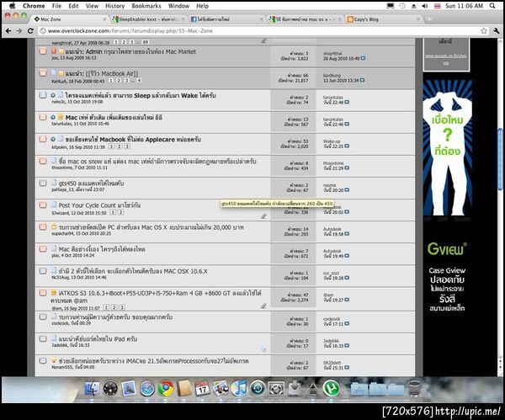Switch to the SleepEnabler.kext tab
This screenshot has width=505, height=420.
(147, 19)
